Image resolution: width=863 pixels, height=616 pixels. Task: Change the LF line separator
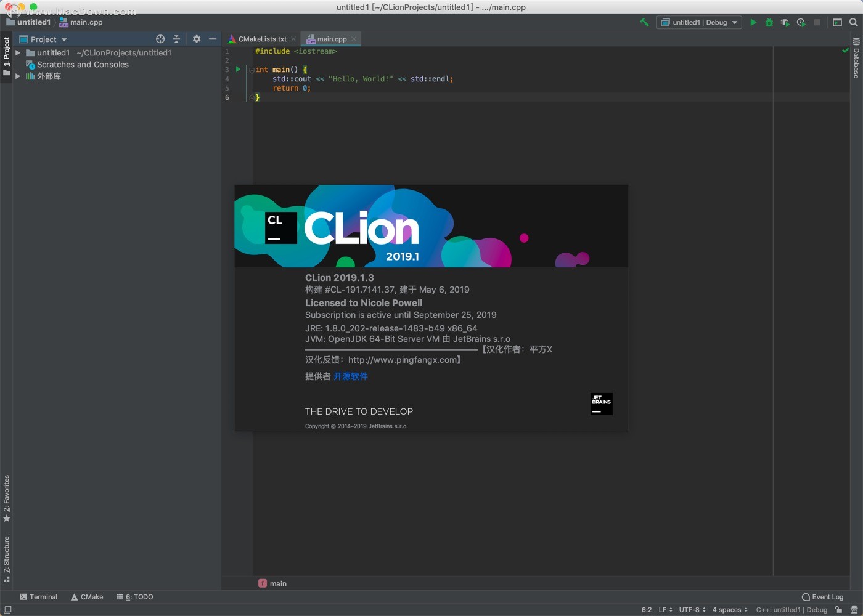pyautogui.click(x=666, y=610)
